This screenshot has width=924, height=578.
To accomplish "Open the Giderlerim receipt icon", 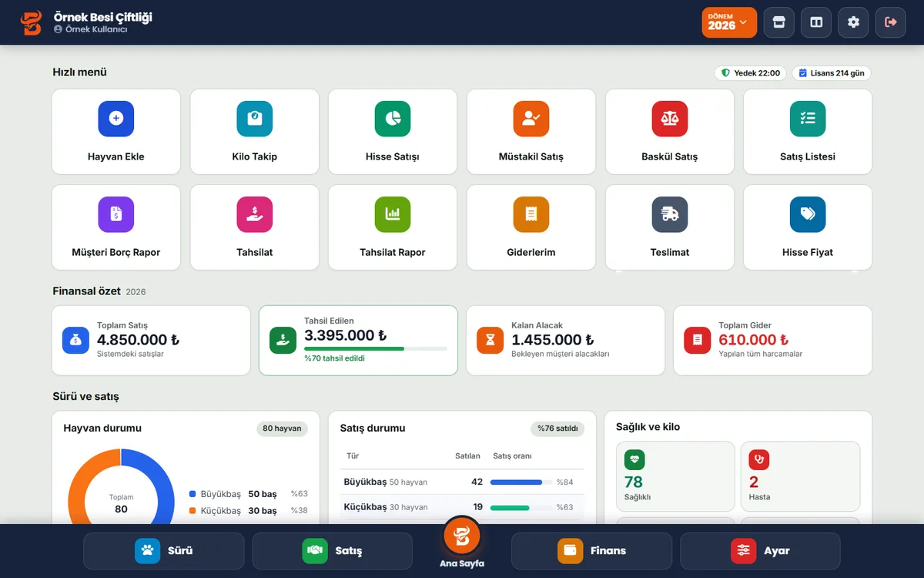I will click(x=531, y=214).
